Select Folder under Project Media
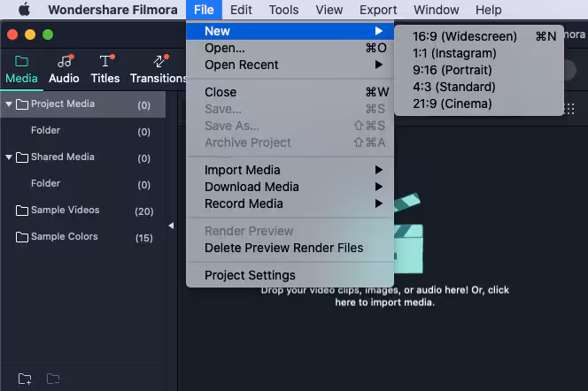 click(83, 131)
